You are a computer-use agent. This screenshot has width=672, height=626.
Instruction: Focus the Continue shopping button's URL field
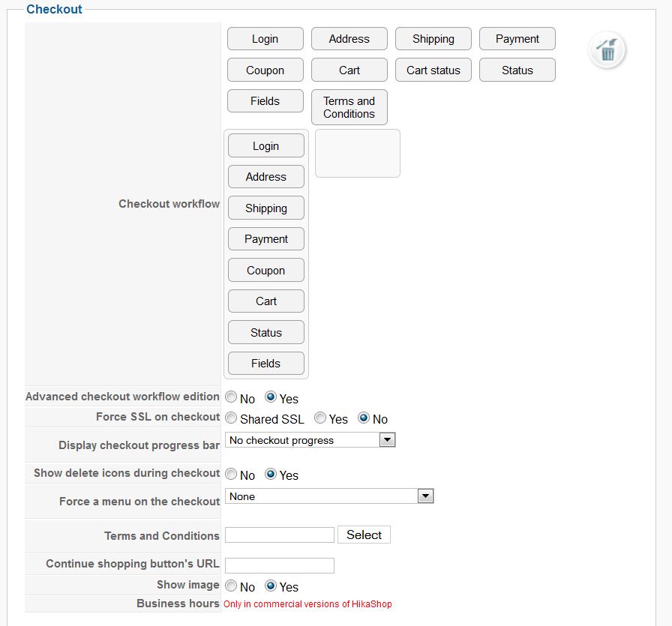(279, 565)
